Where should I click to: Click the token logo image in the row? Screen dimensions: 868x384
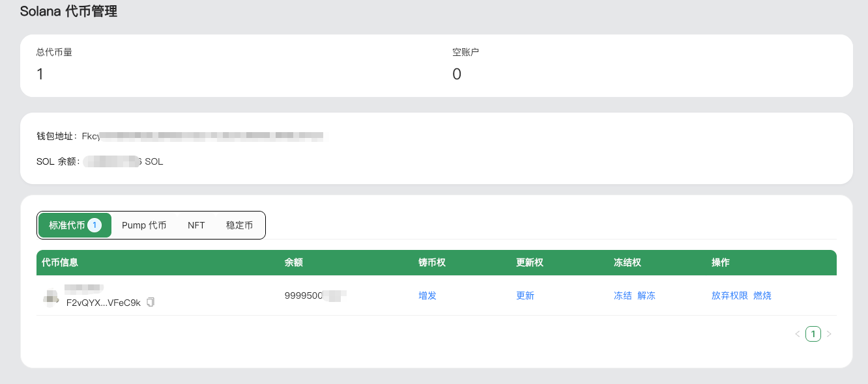pos(51,297)
